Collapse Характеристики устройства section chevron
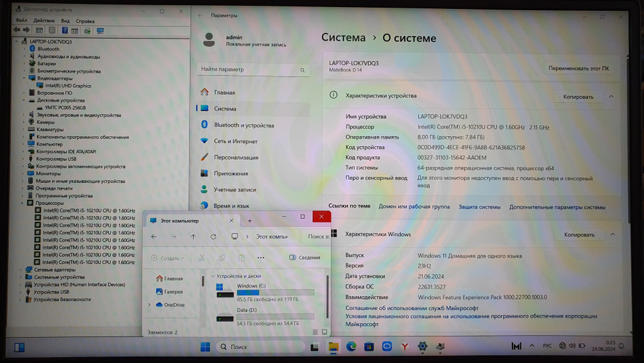644x363 pixels. 611,96
